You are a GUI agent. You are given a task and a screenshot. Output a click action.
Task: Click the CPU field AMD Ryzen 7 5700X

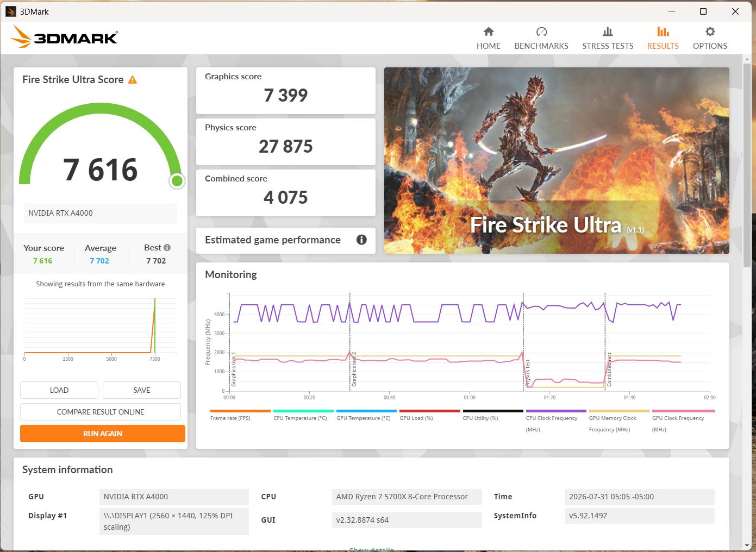click(407, 497)
